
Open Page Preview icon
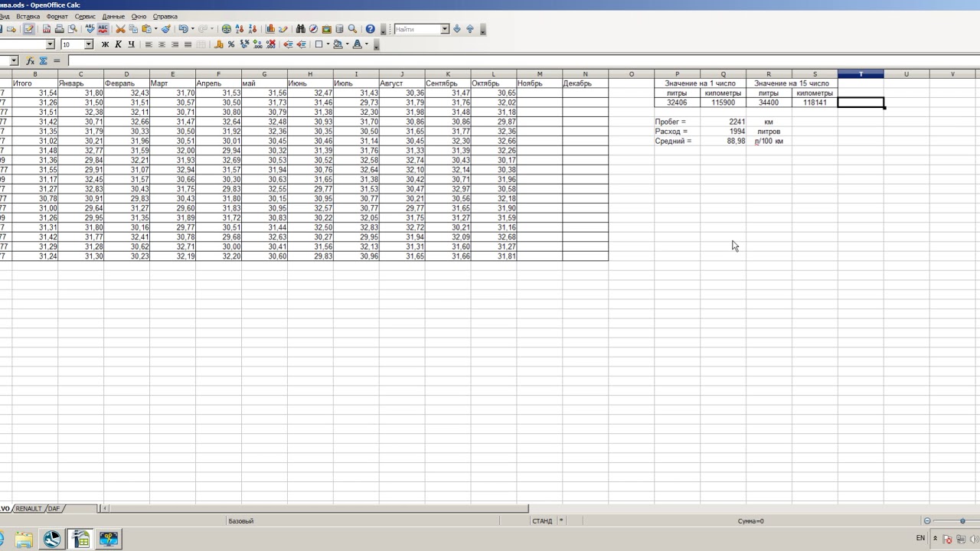point(72,29)
